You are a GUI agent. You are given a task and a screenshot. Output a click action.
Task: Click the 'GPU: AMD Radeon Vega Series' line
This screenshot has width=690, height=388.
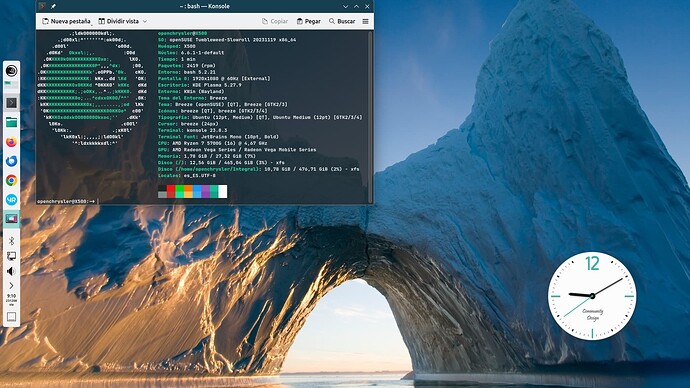(x=237, y=150)
